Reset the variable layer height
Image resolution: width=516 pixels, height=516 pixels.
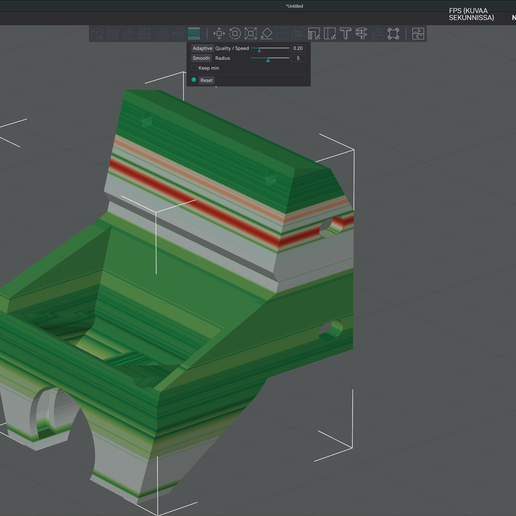tap(206, 80)
